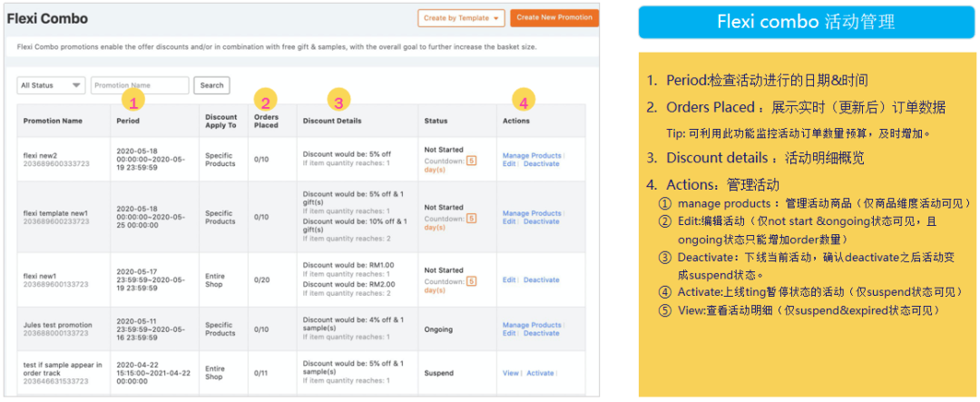
Task: Click the Ongoing status cell
Action: coord(438,329)
